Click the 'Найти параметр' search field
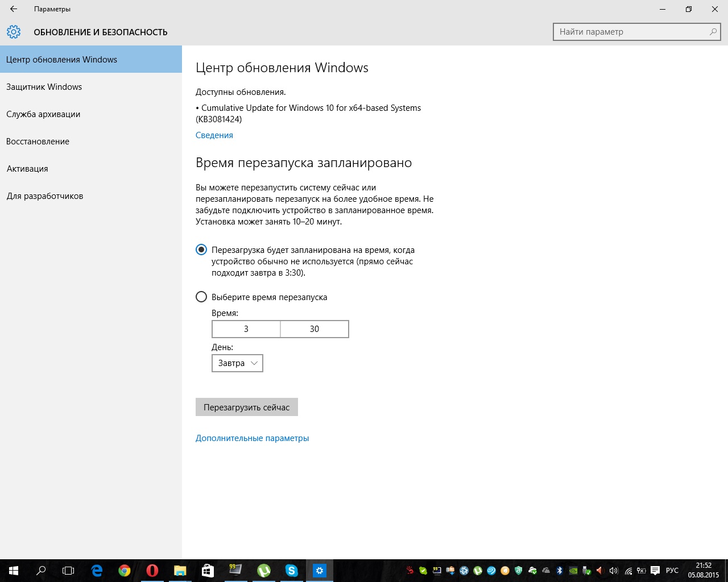 click(631, 32)
